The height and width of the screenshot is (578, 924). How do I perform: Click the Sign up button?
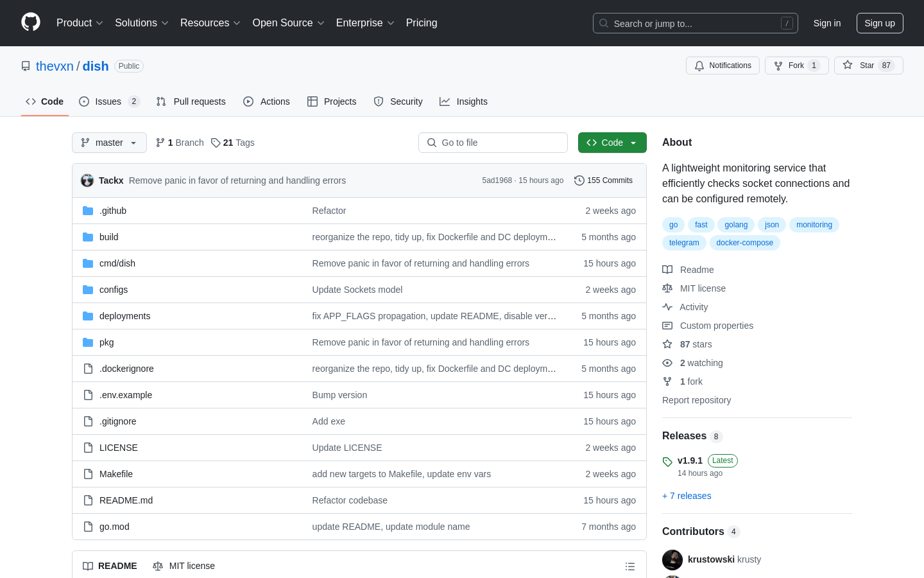pyautogui.click(x=880, y=23)
